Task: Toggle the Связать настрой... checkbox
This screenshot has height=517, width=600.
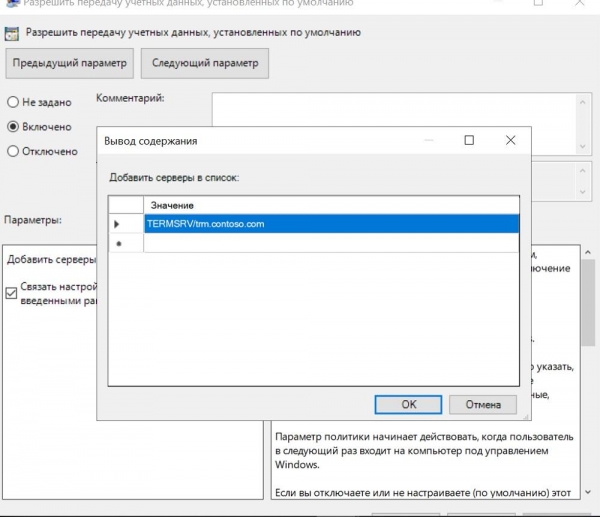Action: pos(11,293)
